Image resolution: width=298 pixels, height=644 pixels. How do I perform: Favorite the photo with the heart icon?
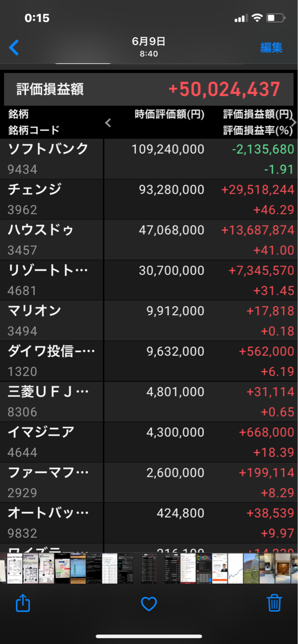pos(149,603)
